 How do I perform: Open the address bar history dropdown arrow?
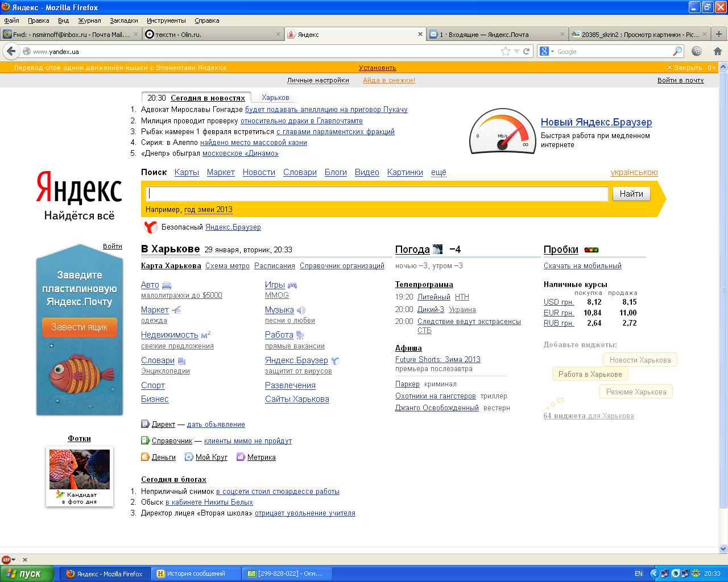pos(516,51)
